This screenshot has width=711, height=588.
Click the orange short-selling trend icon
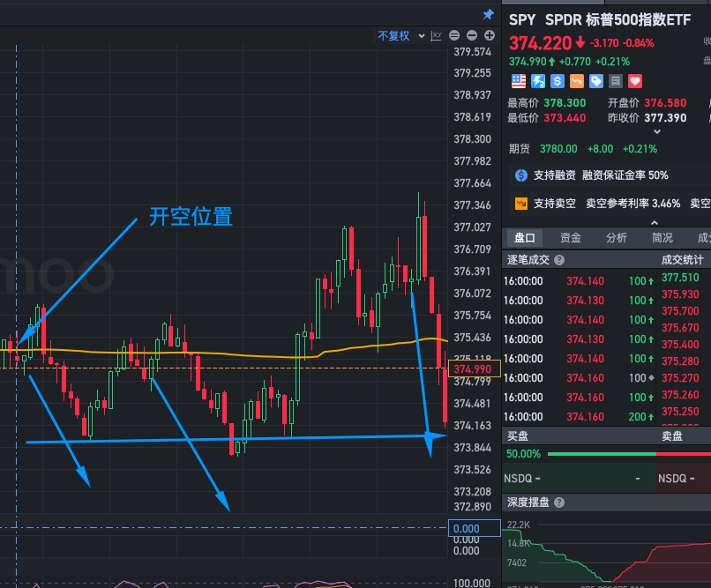pyautogui.click(x=577, y=81)
